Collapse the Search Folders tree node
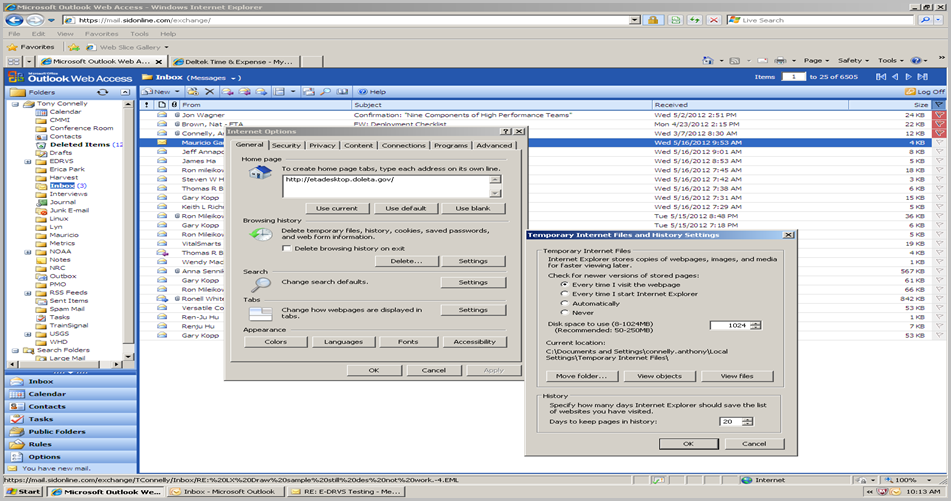 [15, 351]
